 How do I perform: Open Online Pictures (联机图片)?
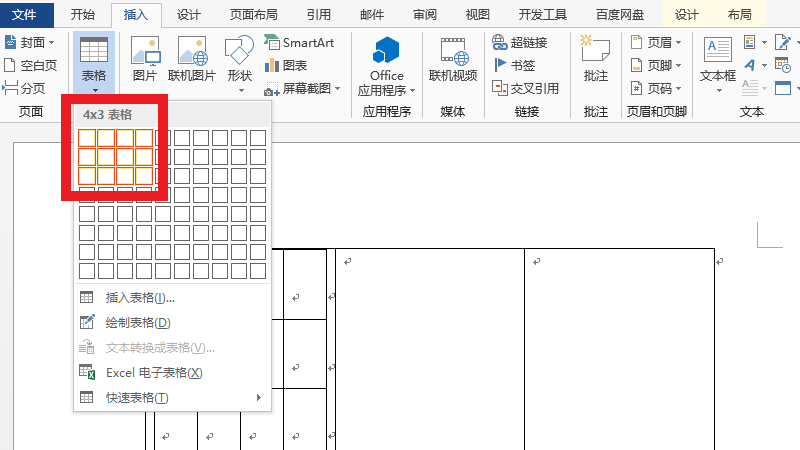pos(191,58)
